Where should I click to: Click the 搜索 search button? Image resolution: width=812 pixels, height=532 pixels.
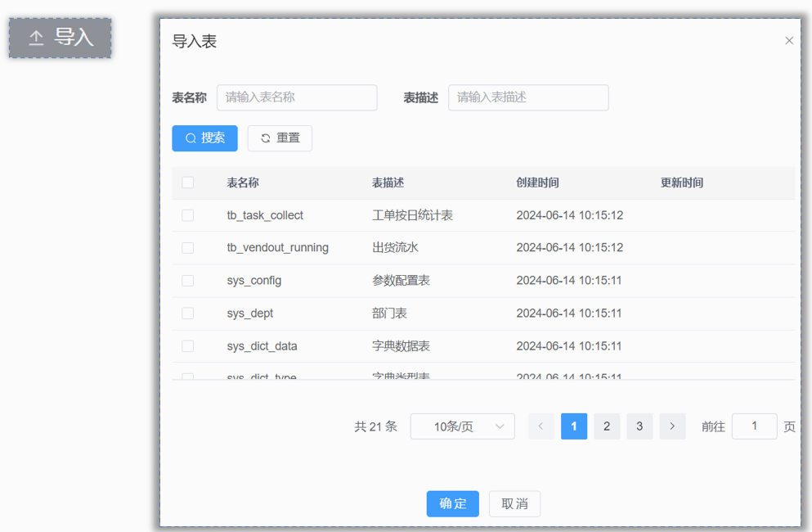click(204, 138)
